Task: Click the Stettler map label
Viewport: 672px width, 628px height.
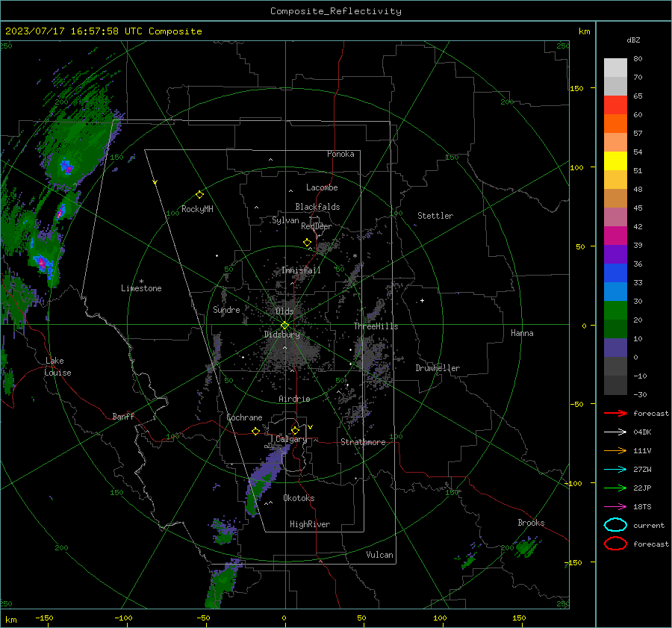Action: pyautogui.click(x=435, y=216)
